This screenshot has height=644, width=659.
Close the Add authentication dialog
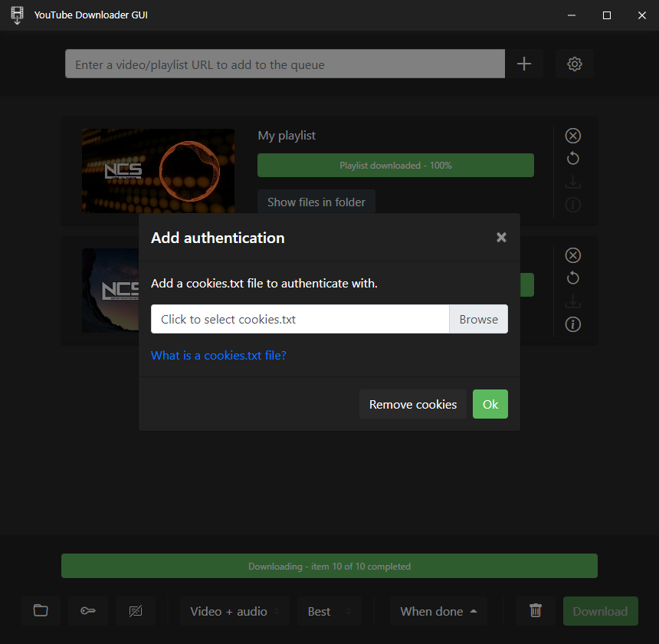[x=501, y=238]
